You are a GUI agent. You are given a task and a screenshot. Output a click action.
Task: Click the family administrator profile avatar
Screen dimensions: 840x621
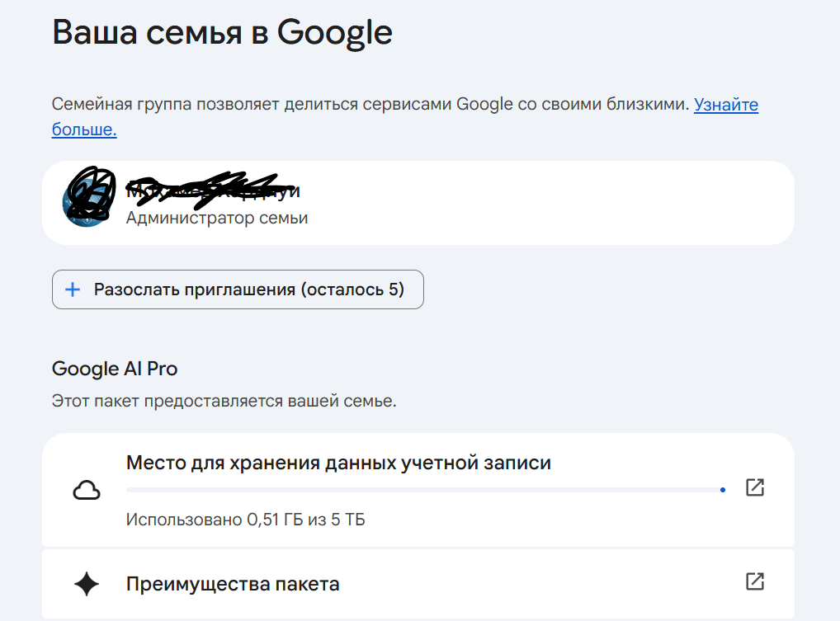click(x=88, y=200)
